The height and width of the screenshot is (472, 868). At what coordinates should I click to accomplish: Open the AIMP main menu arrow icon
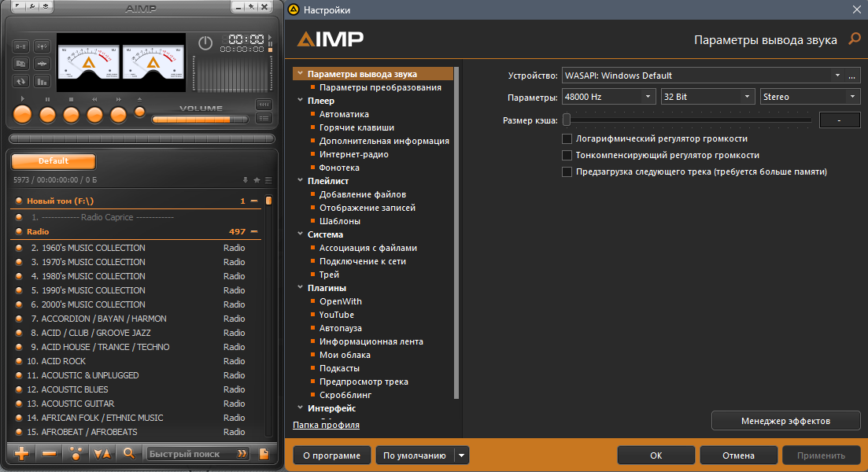[18, 7]
